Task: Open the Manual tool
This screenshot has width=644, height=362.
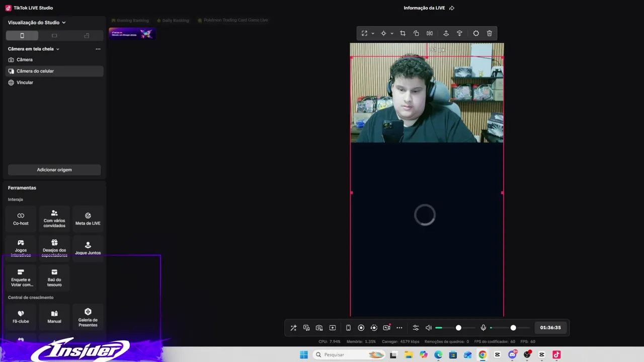Action: [54, 317]
